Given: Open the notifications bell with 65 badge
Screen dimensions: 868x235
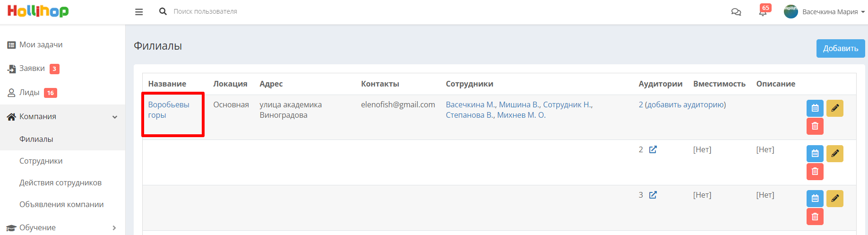Looking at the screenshot, I should tap(763, 10).
